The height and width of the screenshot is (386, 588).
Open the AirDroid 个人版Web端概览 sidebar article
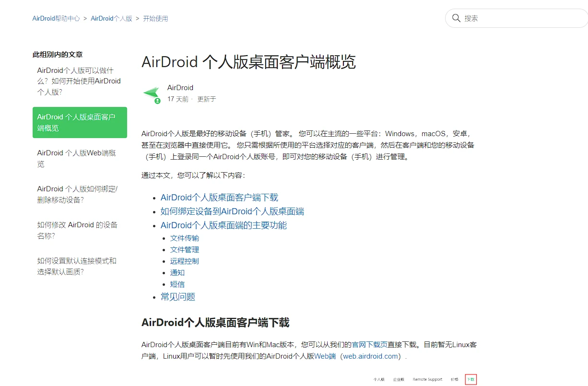[x=77, y=158]
